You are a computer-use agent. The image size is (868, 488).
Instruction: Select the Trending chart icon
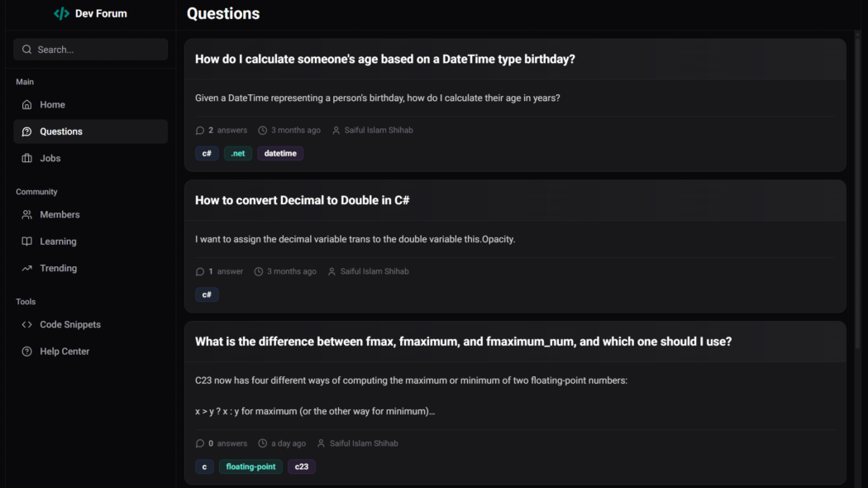(x=27, y=268)
